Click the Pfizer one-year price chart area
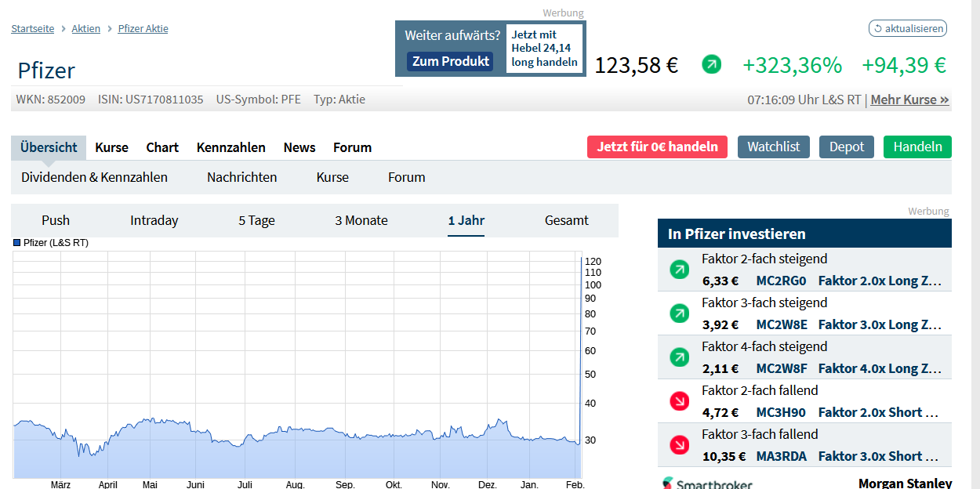The width and height of the screenshot is (980, 489). (x=298, y=364)
